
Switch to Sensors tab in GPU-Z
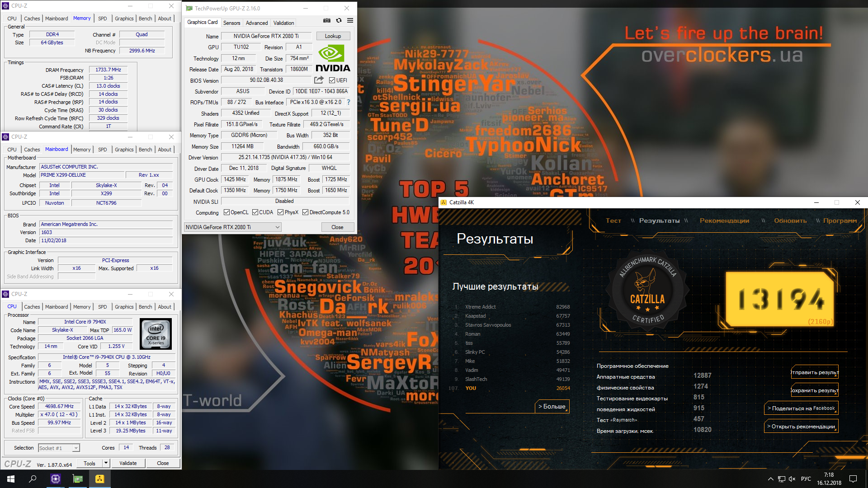click(x=231, y=23)
